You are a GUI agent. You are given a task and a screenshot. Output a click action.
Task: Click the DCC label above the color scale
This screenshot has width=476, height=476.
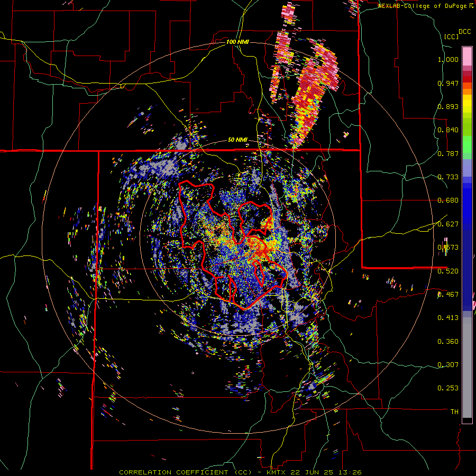coord(464,32)
